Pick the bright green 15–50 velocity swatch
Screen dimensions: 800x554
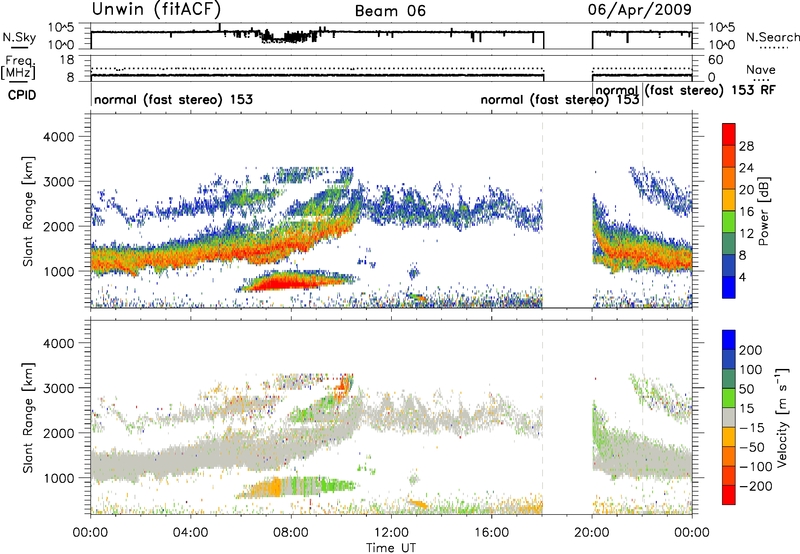point(729,398)
